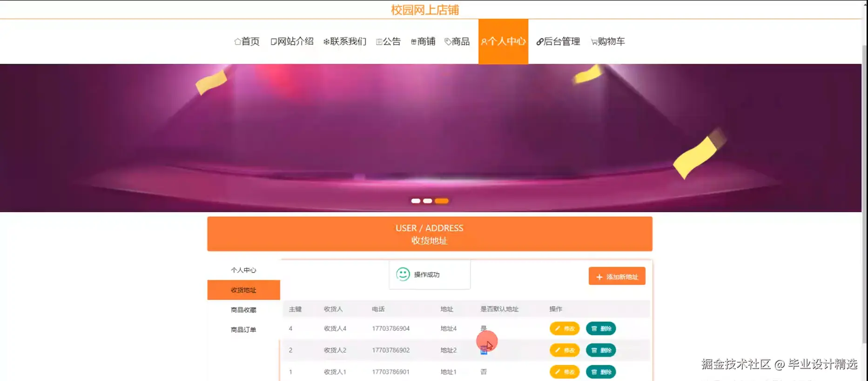Viewport: 868px width, 381px height.
Task: Click the phone number 17703786901
Action: point(390,372)
